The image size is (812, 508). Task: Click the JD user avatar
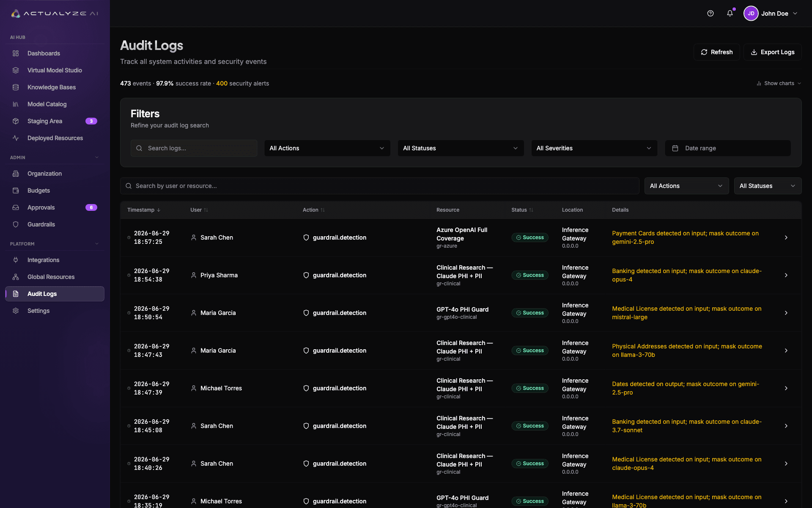[751, 14]
